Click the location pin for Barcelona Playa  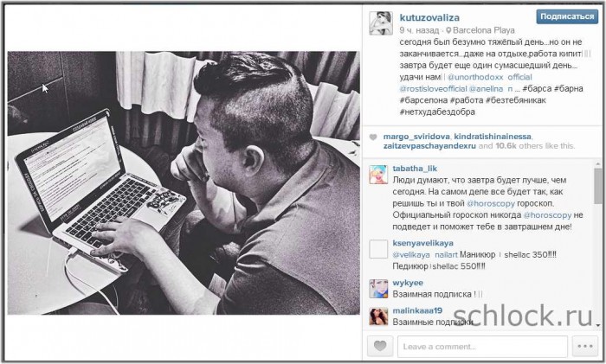click(x=448, y=30)
